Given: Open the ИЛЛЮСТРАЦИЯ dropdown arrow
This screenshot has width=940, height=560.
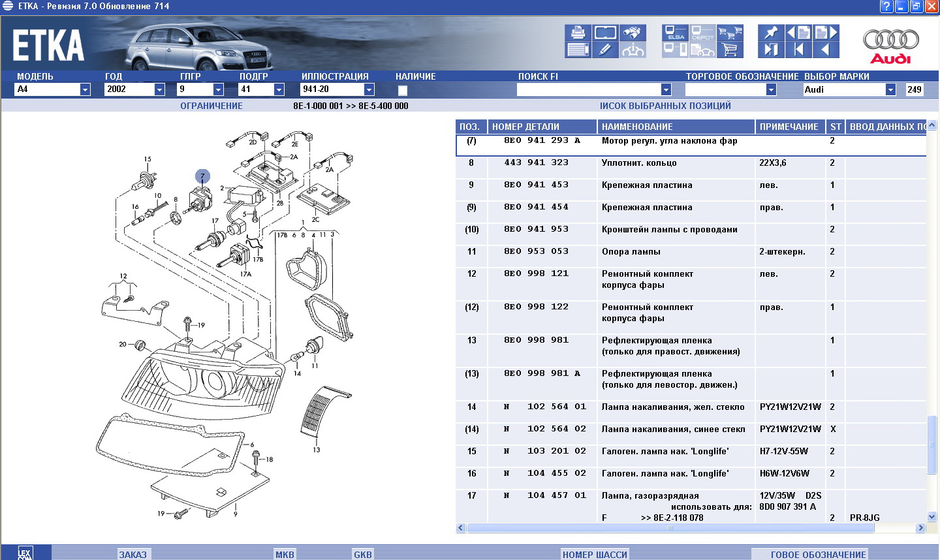Looking at the screenshot, I should (369, 89).
